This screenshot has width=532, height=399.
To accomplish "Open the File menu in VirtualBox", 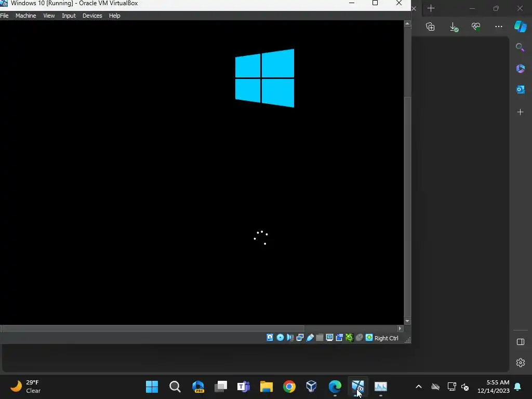I will click(4, 16).
